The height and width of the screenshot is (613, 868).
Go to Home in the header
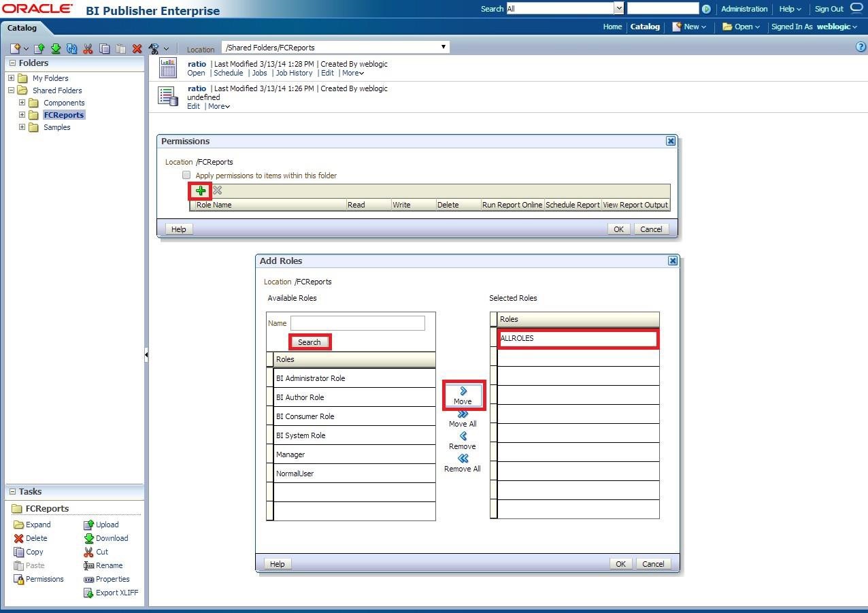pos(612,27)
